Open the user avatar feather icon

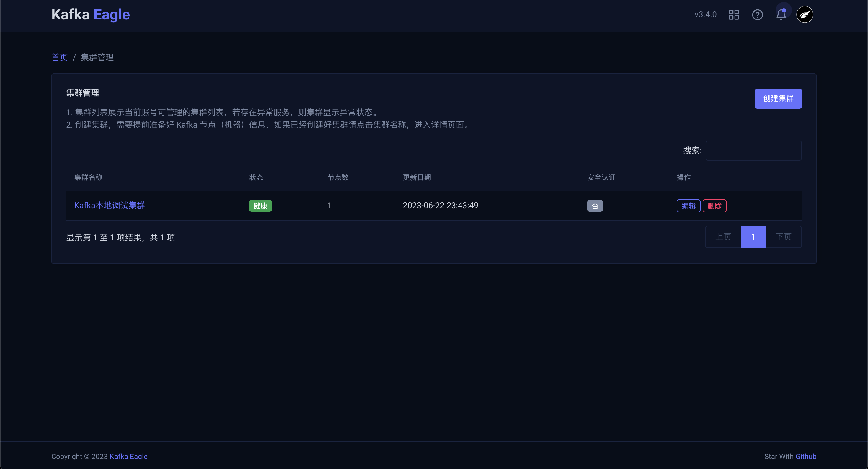pos(804,14)
